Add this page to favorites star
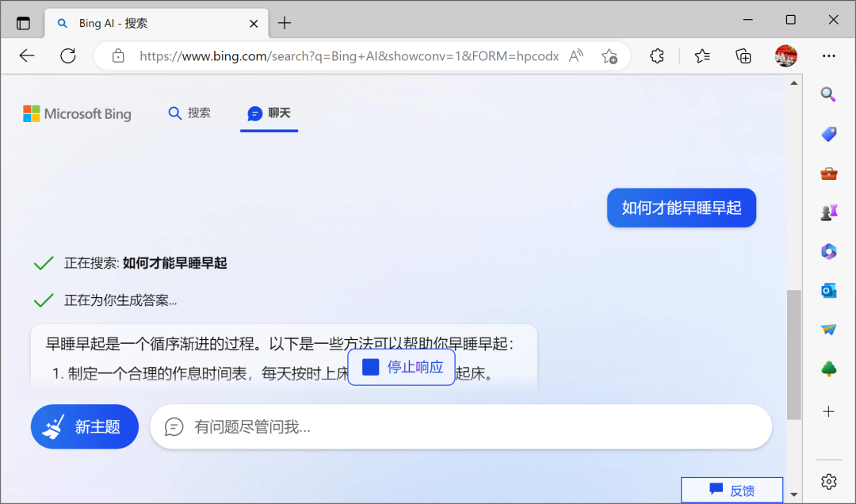This screenshot has width=856, height=504. (x=609, y=55)
